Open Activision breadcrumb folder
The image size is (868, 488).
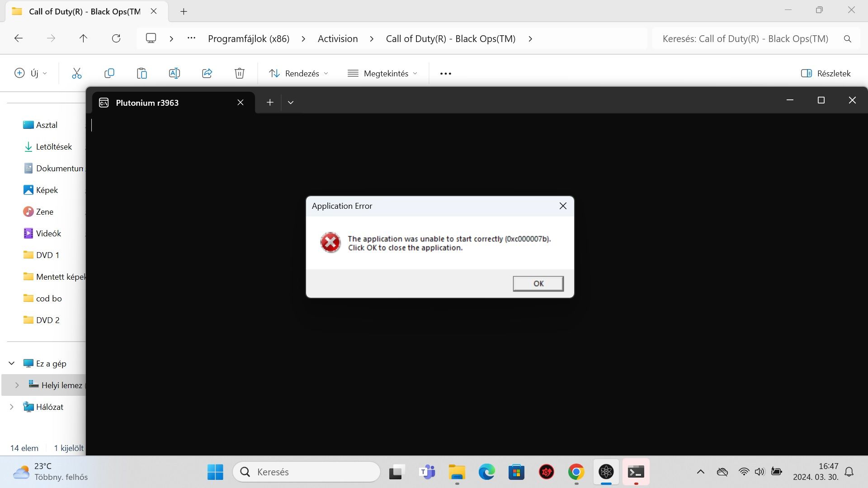pyautogui.click(x=338, y=39)
